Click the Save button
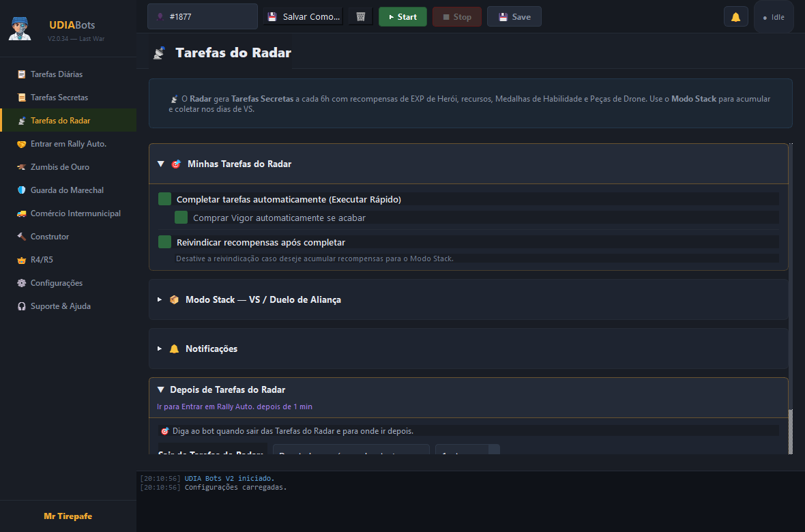 tap(514, 17)
